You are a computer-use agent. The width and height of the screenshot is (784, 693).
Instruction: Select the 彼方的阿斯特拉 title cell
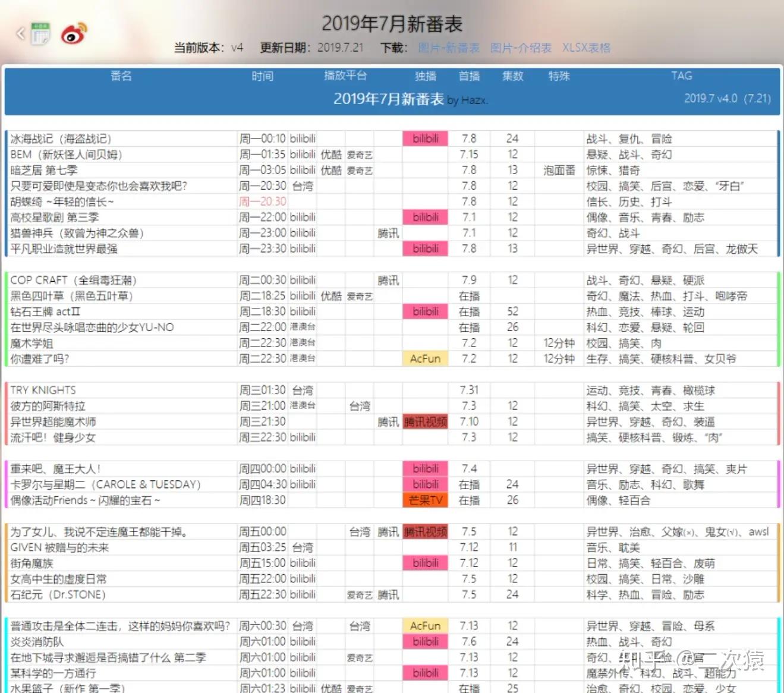[x=48, y=406]
